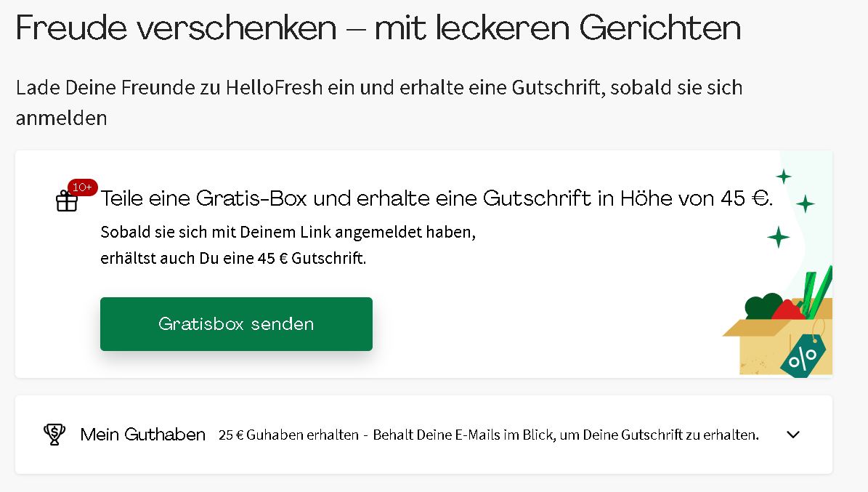Open the chevron next to the credit details
Viewport: 868px width, 492px height.
[792, 434]
